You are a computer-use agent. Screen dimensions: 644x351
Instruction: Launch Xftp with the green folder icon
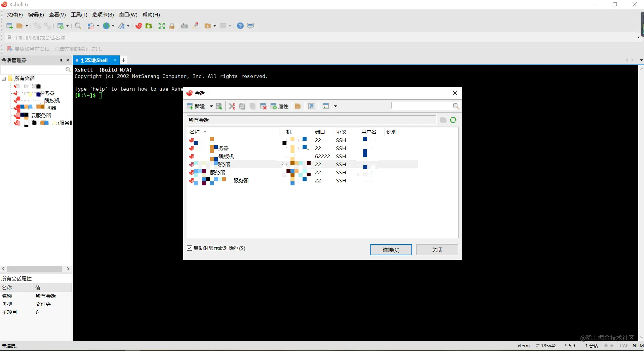[x=149, y=26]
